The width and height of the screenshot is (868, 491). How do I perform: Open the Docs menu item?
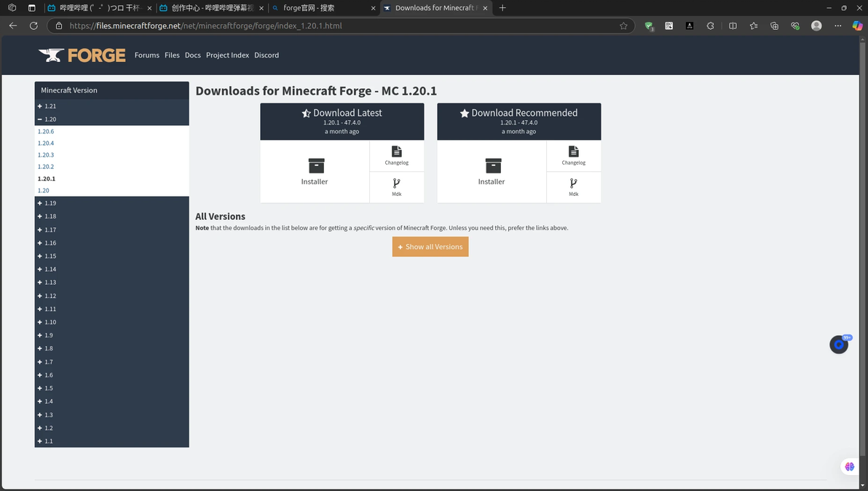(x=193, y=55)
